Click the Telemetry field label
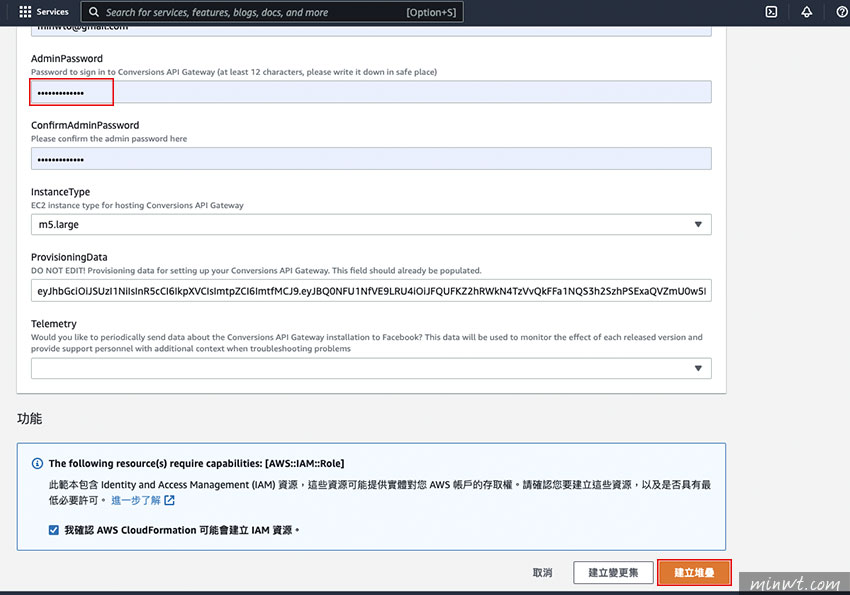850x595 pixels. click(54, 324)
